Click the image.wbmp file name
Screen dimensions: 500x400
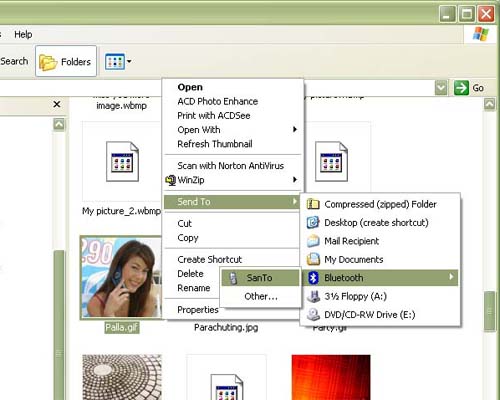[x=121, y=106]
